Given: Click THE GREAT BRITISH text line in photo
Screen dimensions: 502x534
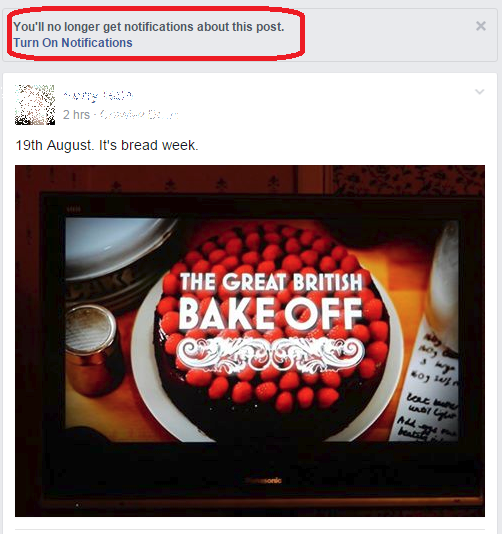Looking at the screenshot, I should [x=271, y=282].
